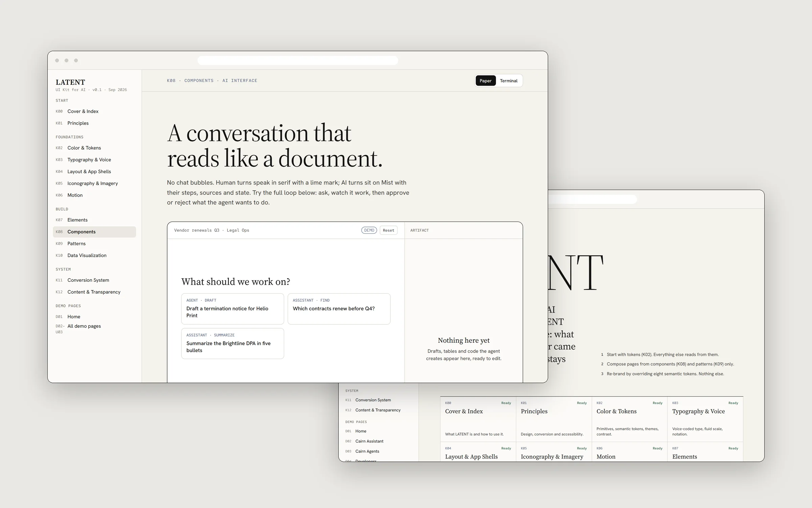The width and height of the screenshot is (812, 508).
Task: Open the Motion card in back window
Action: point(630,452)
